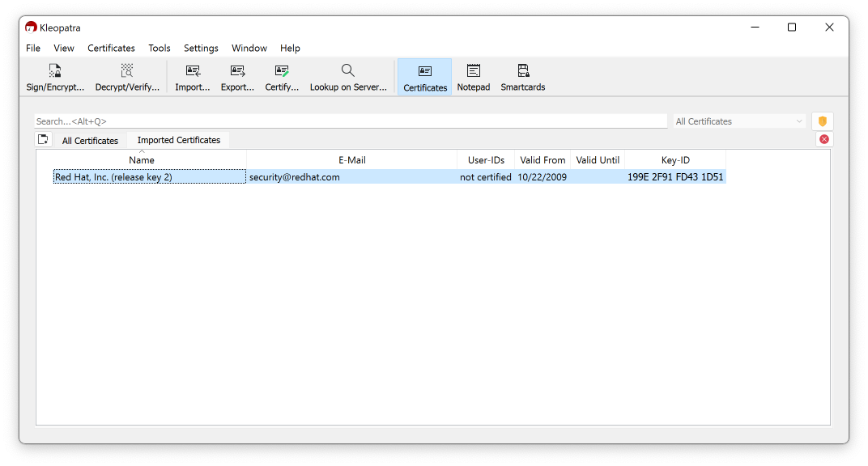This screenshot has height=466, width=868.
Task: Open the Tools menu
Action: (x=159, y=48)
